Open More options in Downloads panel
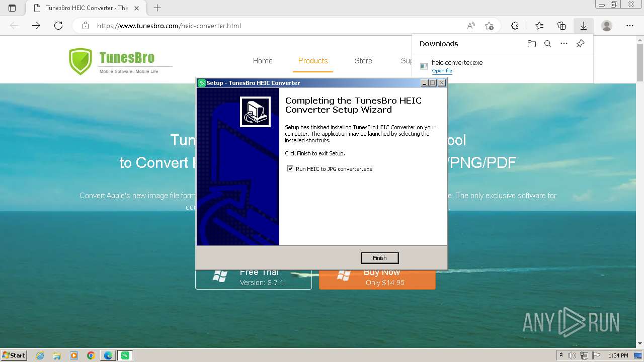 pyautogui.click(x=564, y=44)
